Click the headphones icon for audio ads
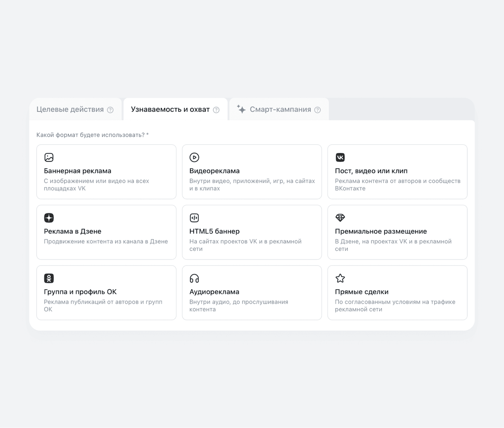Screen dimensions: 504x428 (x=194, y=278)
